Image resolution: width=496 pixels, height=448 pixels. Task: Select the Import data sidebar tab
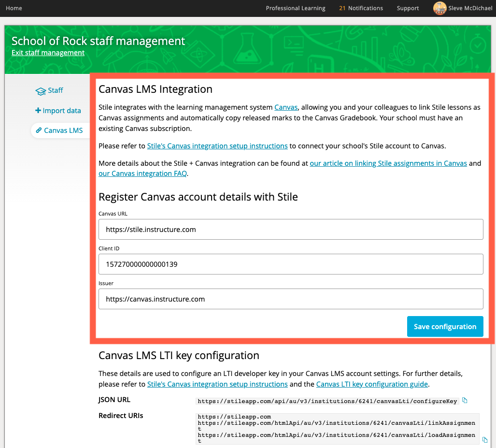(58, 111)
